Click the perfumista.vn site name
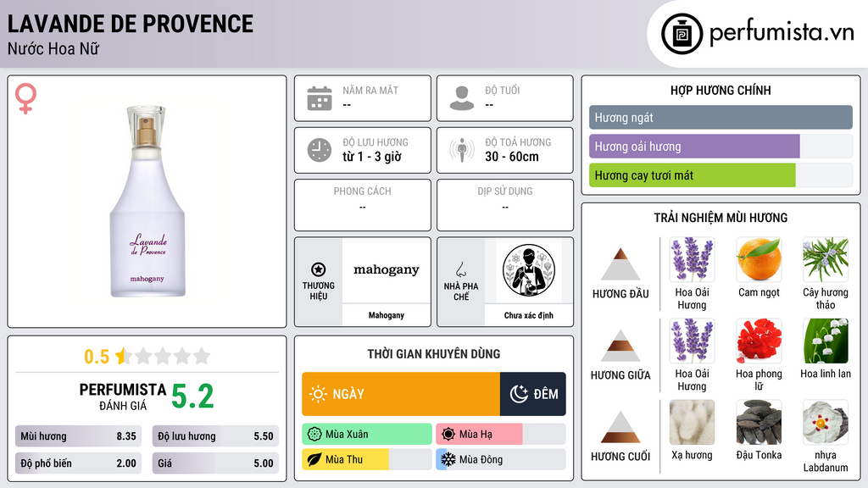 (782, 33)
